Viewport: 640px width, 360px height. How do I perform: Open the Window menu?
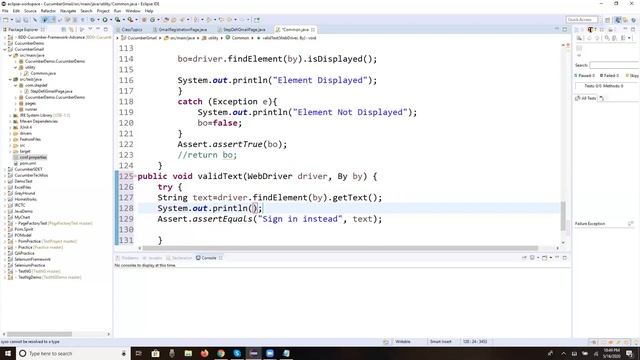coord(133,11)
